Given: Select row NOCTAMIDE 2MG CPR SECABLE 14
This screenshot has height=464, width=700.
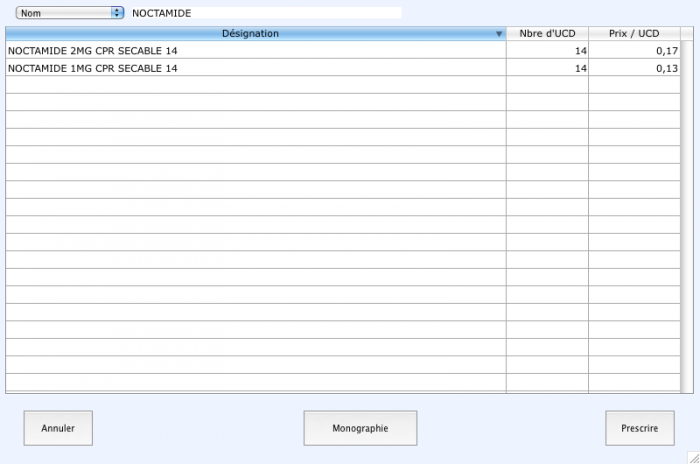Looking at the screenshot, I should pyautogui.click(x=343, y=50).
